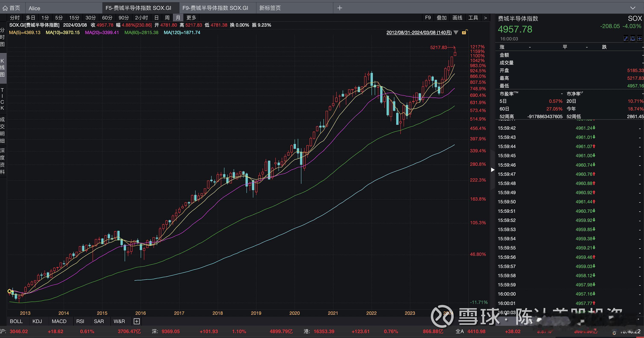This screenshot has width=644, height=338.
Task: Select 2小时 timeframe
Action: [x=141, y=18]
